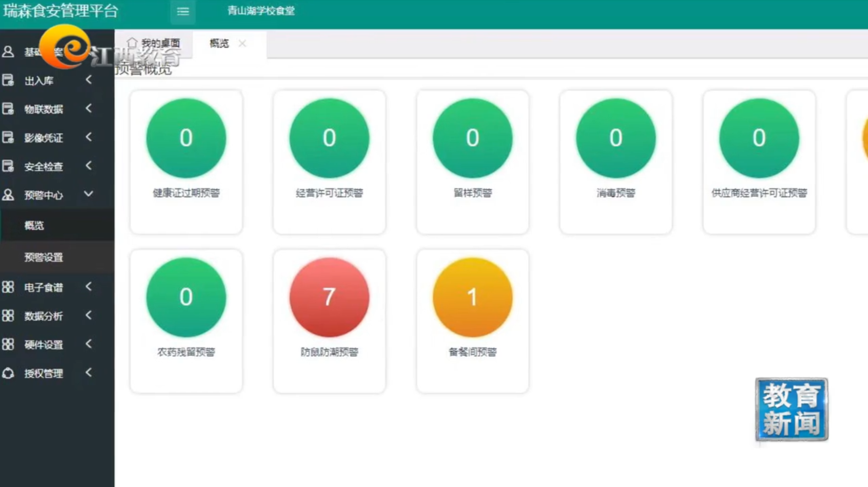Screen dimensions: 868x487
Task: Click the hamburger menu toggle icon
Action: coord(183,12)
